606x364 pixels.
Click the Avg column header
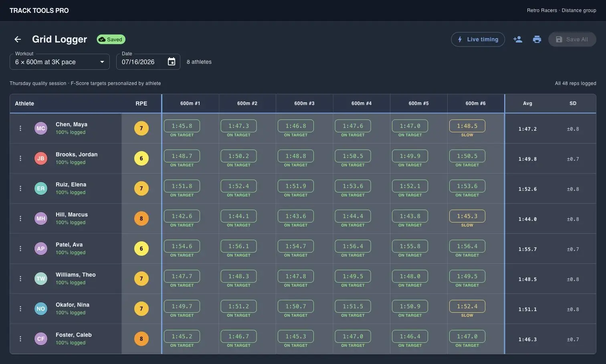(x=527, y=103)
